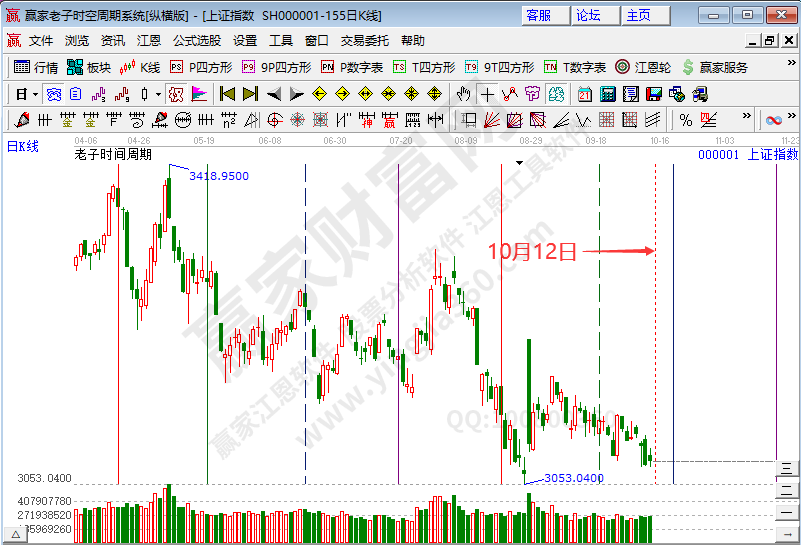
Task: Select the hand pan tool
Action: (x=463, y=94)
